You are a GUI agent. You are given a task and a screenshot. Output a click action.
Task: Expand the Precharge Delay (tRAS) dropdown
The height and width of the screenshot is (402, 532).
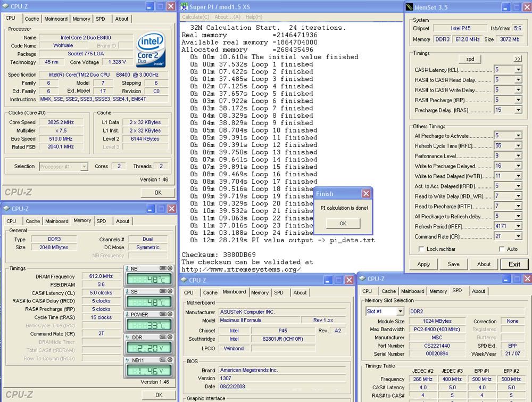[518, 110]
